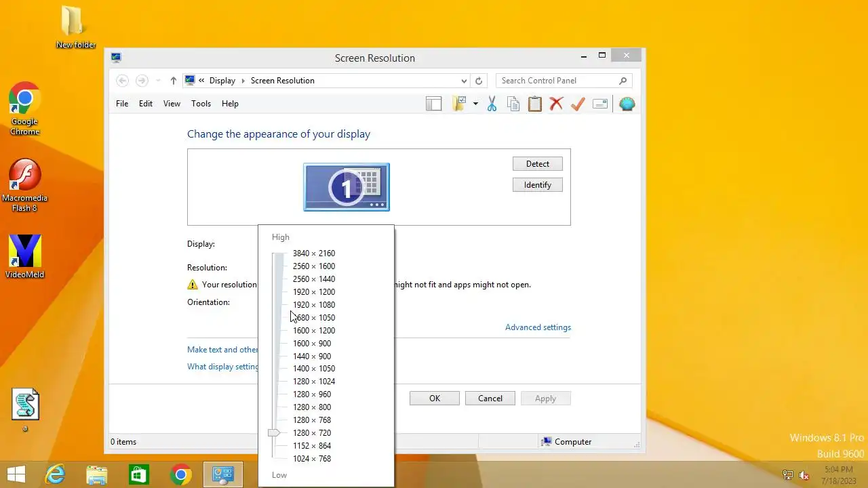Select the VideoMeld desktop shortcut
868x488 pixels.
(25, 257)
